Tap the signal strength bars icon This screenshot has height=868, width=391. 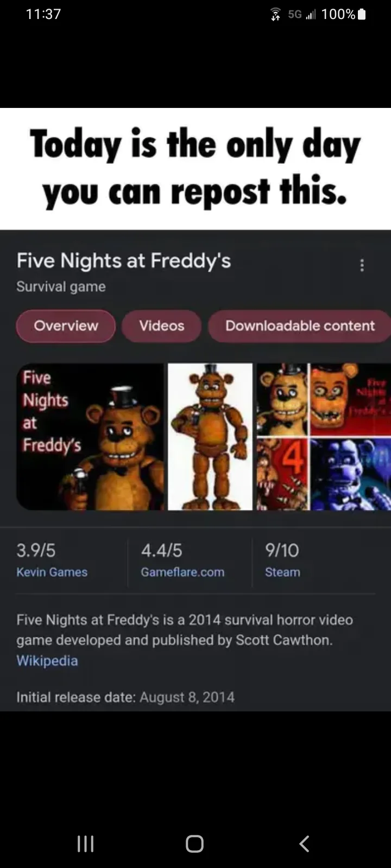[x=311, y=15]
